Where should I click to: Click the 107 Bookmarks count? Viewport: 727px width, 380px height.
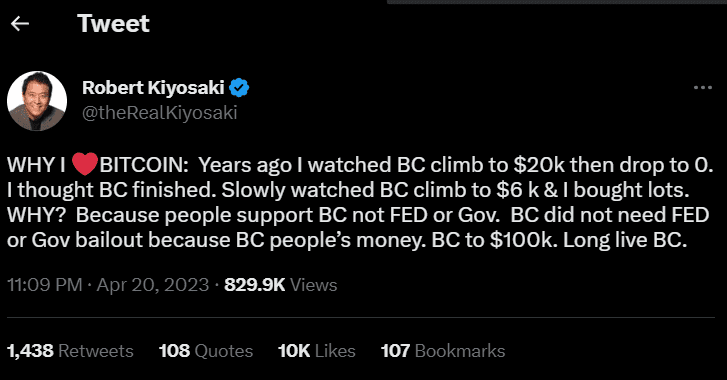[x=443, y=351]
